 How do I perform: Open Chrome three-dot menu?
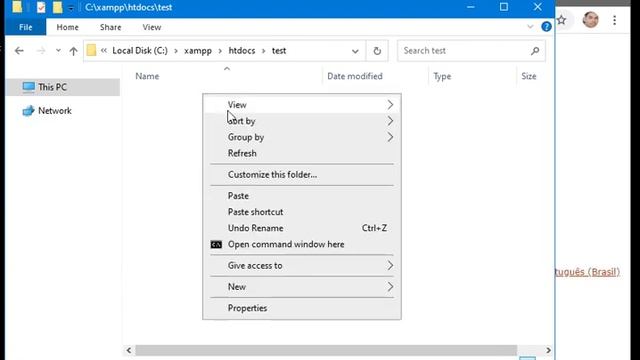click(614, 20)
